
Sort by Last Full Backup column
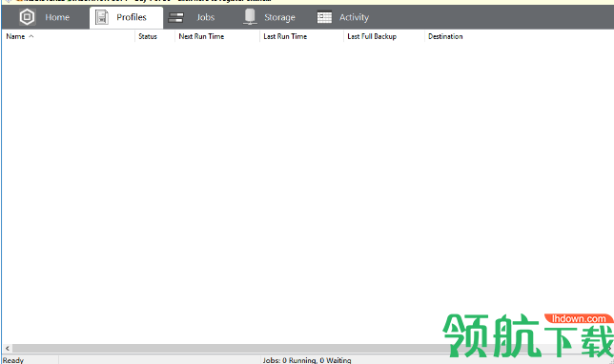[384, 36]
